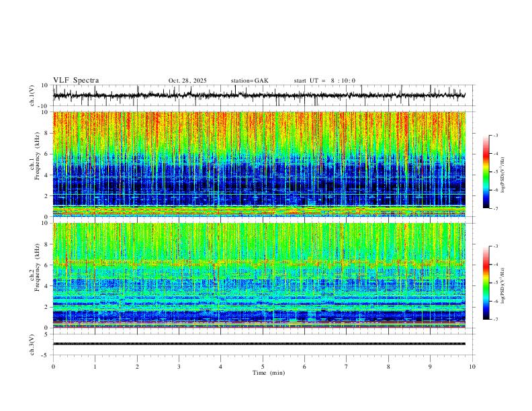
Task: Click the ch.1 voltage waveform trace
Action: pos(259,95)
